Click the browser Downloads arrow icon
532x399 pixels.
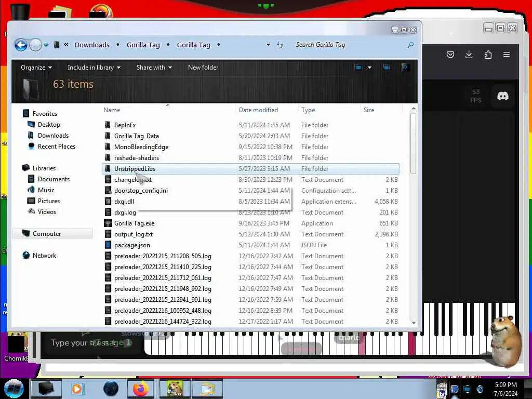[469, 55]
